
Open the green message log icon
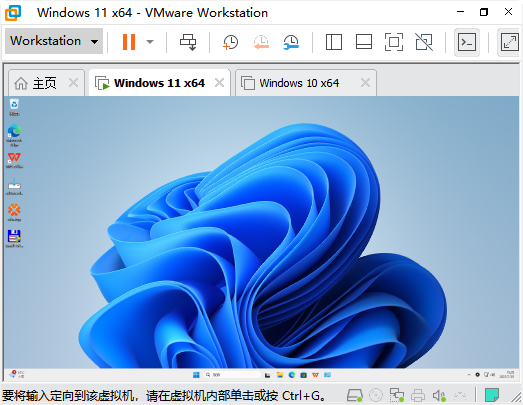click(x=492, y=395)
